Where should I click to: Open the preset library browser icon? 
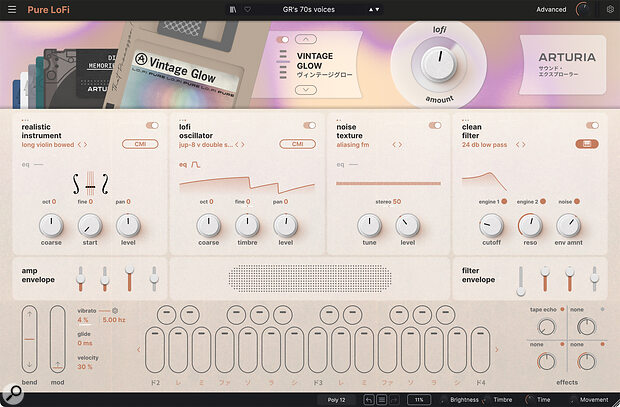(233, 9)
